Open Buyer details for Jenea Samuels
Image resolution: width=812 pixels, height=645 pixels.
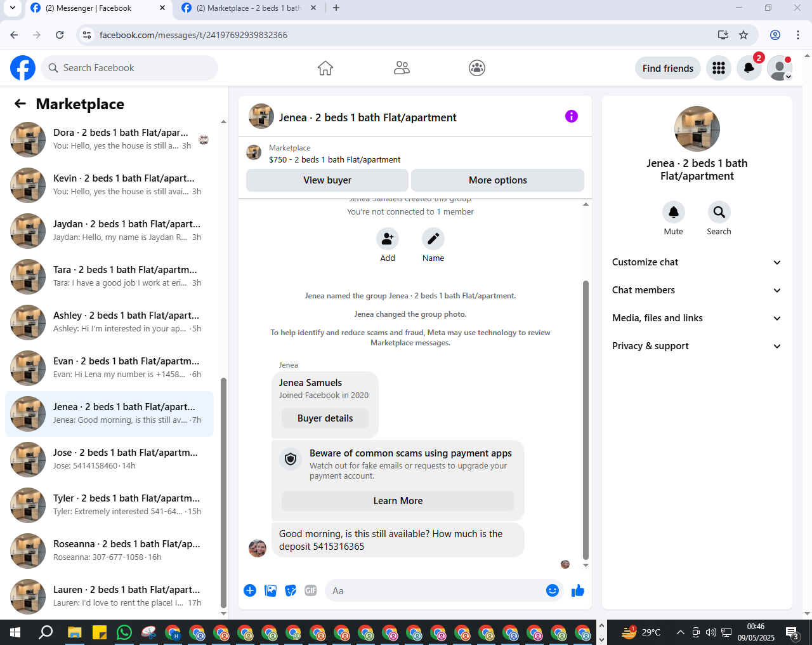(x=325, y=418)
